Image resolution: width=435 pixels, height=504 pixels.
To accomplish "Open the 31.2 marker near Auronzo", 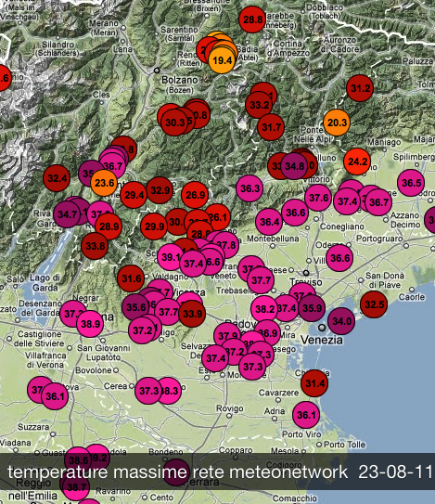I will point(360,88).
